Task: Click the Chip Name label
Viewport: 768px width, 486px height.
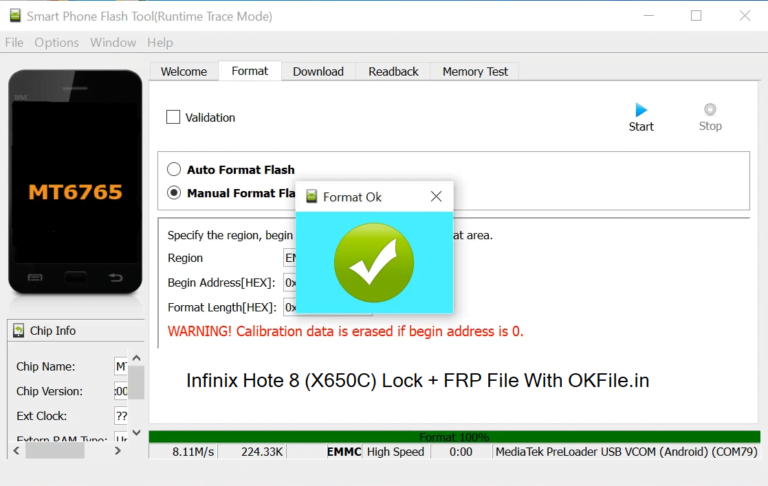Action: click(x=46, y=366)
